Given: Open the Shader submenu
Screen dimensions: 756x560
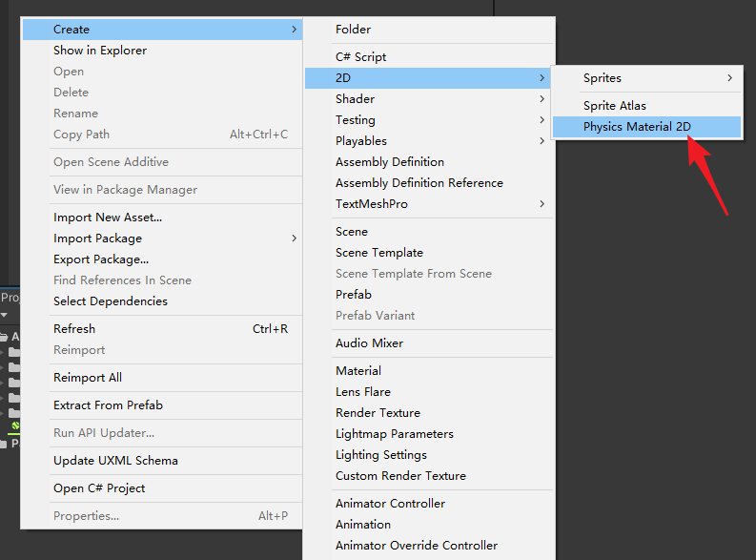Looking at the screenshot, I should pos(428,99).
